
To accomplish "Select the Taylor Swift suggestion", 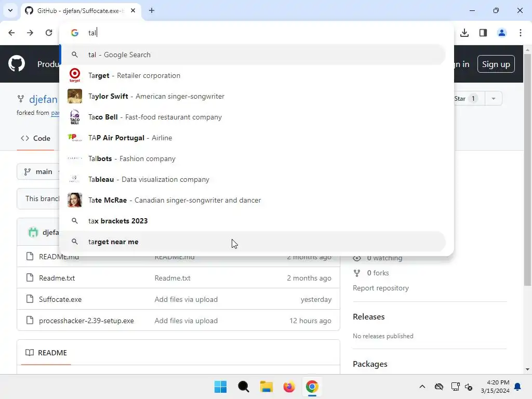I will point(252,96).
